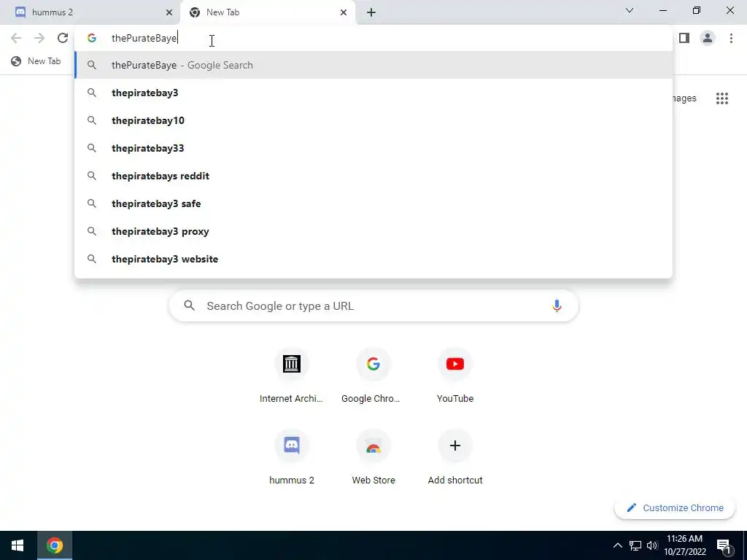The width and height of the screenshot is (747, 560).
Task: Show hidden system tray icons
Action: [617, 545]
